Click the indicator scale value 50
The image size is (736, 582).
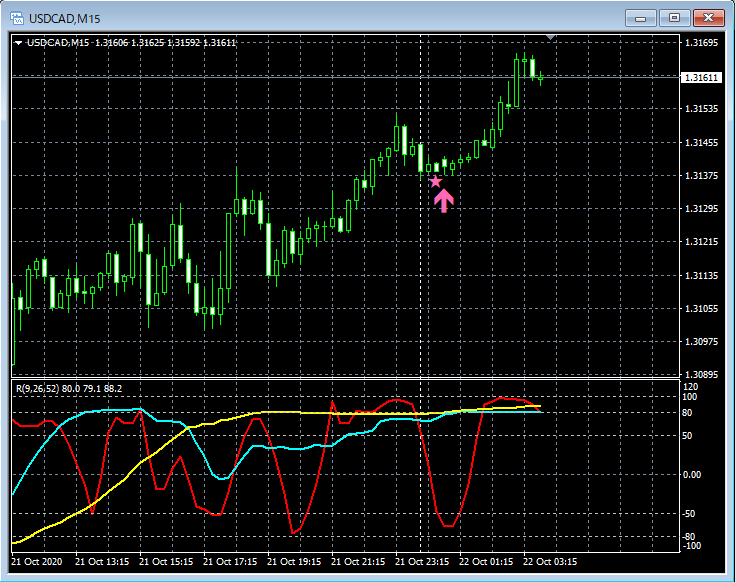click(687, 436)
